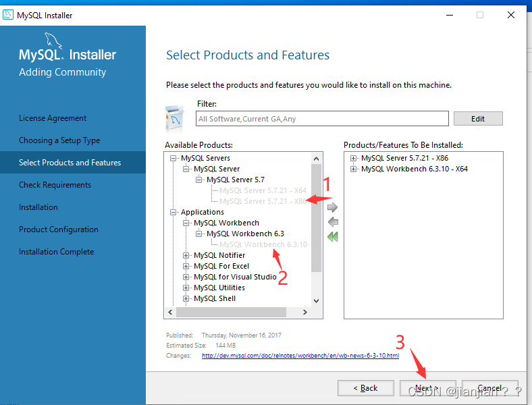
Task: Select MySQL For Excel product
Action: 221,266
